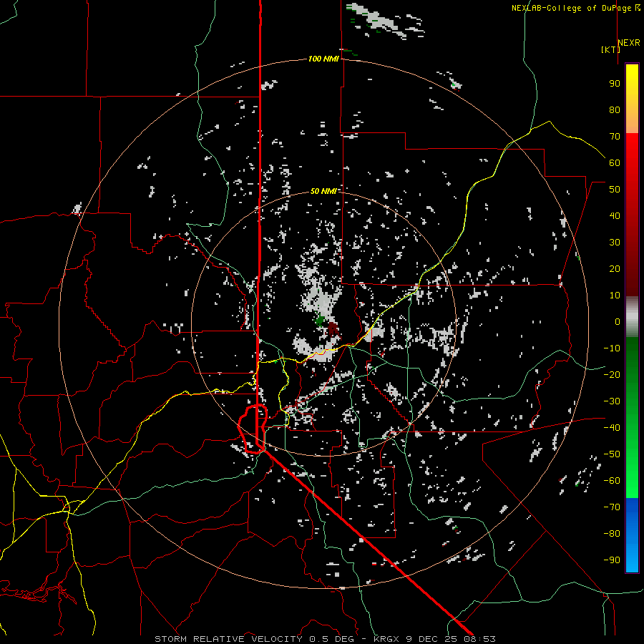Click the -80 scale value
The image size is (644, 644).
612,534
